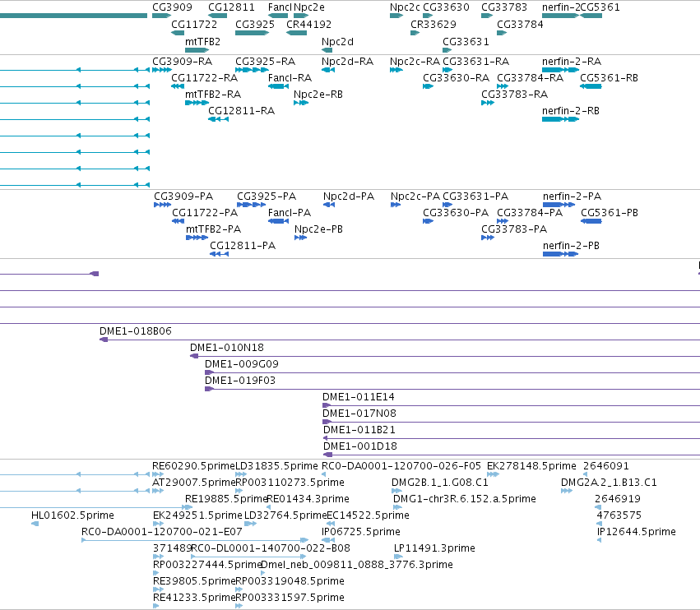The height and width of the screenshot is (610, 700).
Task: Click the HL01602.5prime EST
Action: tap(35, 524)
